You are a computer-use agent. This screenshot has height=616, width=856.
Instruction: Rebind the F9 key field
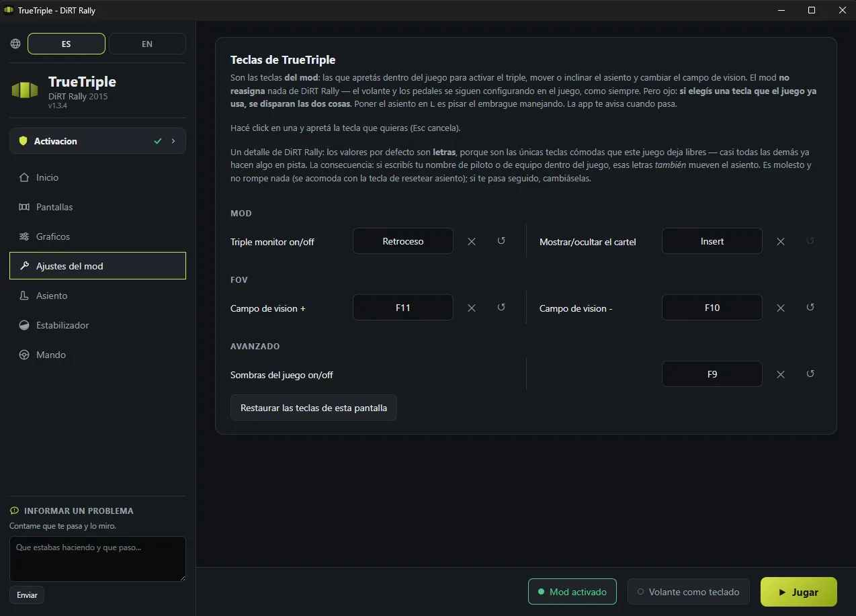click(x=712, y=374)
